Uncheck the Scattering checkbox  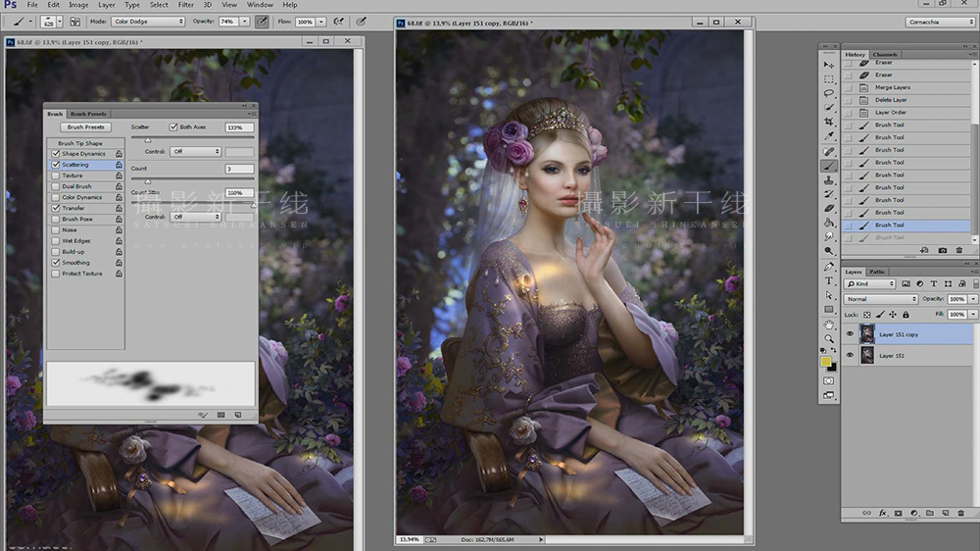[56, 165]
